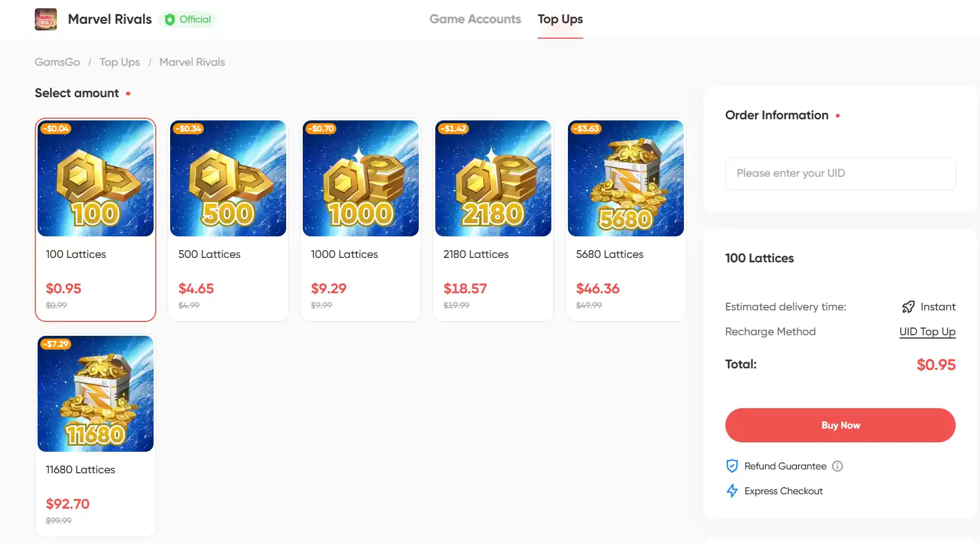This screenshot has width=980, height=544.
Task: Click the Express Checkout lightning icon
Action: point(732,491)
